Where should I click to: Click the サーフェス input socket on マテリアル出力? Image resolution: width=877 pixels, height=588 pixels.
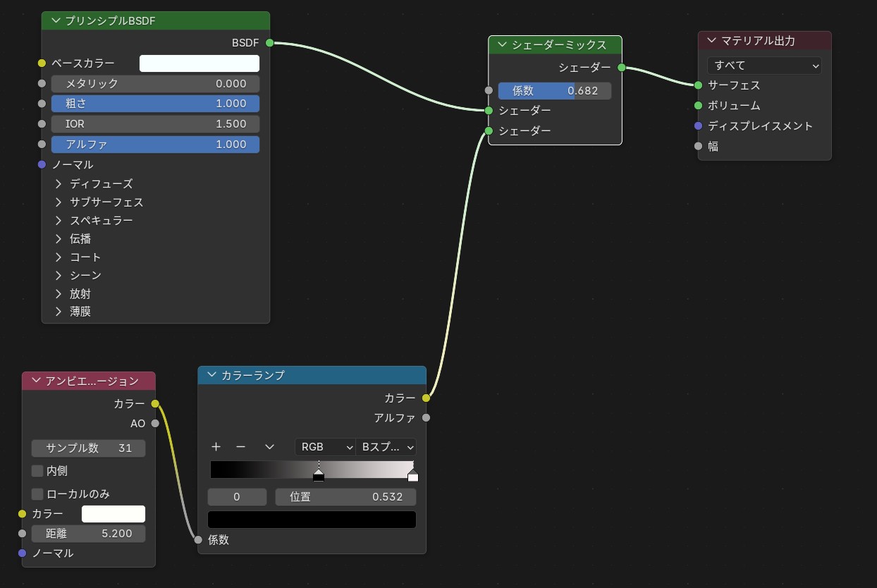tap(698, 85)
